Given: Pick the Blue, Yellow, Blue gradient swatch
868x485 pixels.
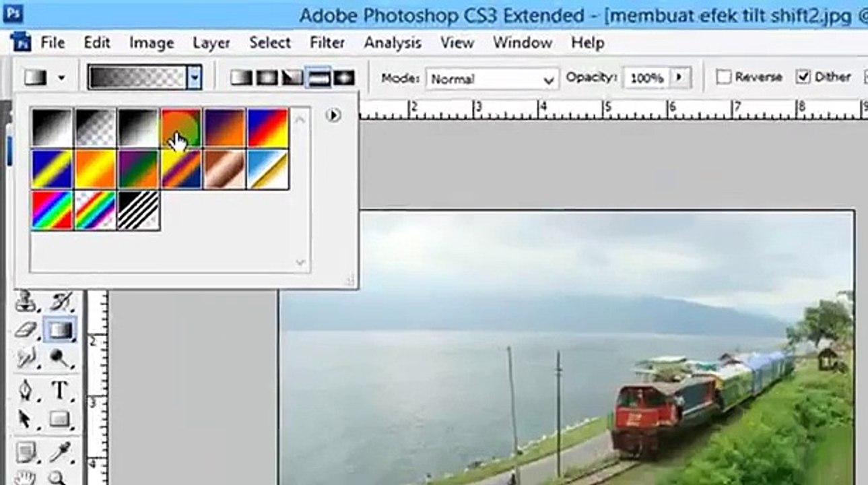Looking at the screenshot, I should 52,169.
